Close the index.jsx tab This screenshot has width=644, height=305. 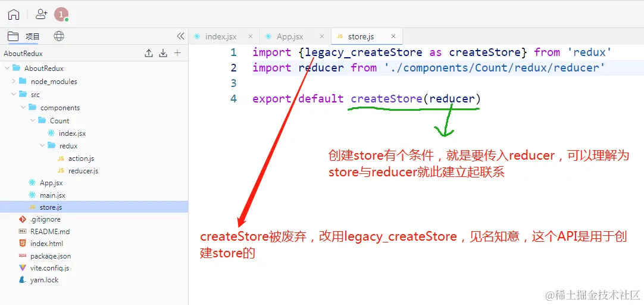[x=251, y=36]
